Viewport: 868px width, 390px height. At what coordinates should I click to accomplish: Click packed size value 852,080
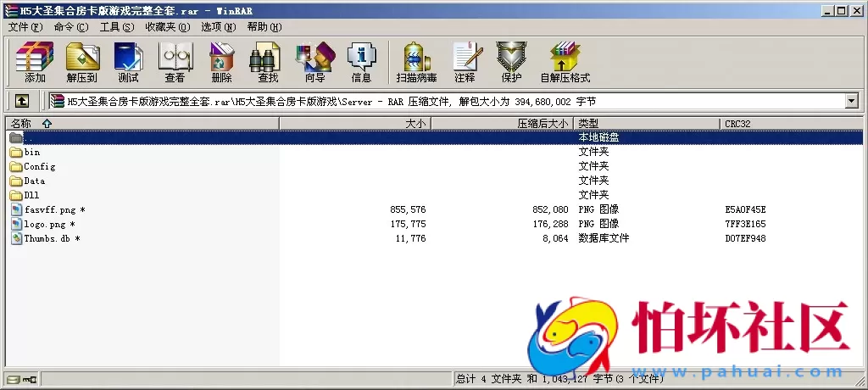tap(550, 210)
